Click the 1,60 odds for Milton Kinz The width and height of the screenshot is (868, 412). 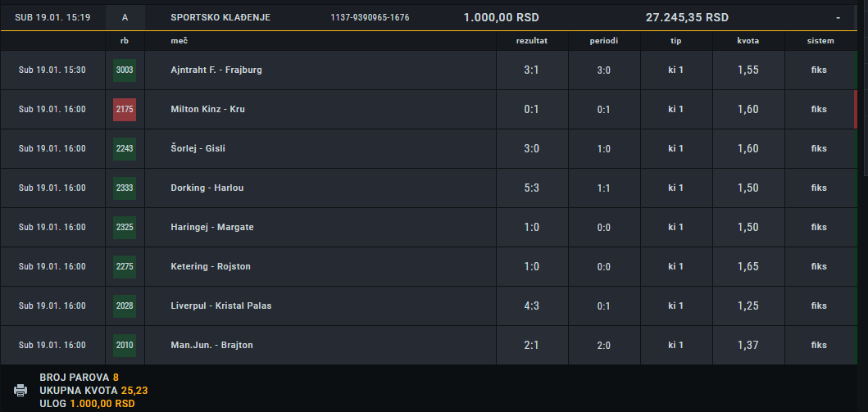click(x=748, y=110)
